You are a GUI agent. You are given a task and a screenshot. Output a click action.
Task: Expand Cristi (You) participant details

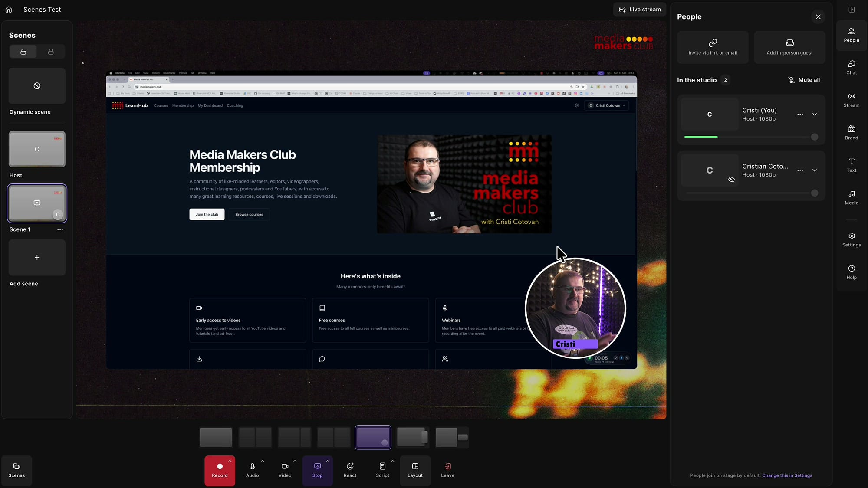pos(815,115)
